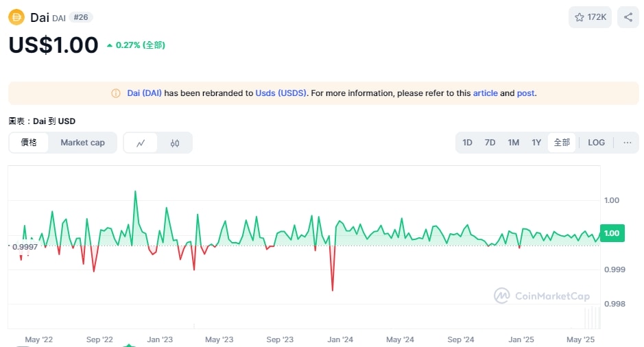Set chart range to 1M
Viewport: 644px width, 347px height.
coord(514,143)
